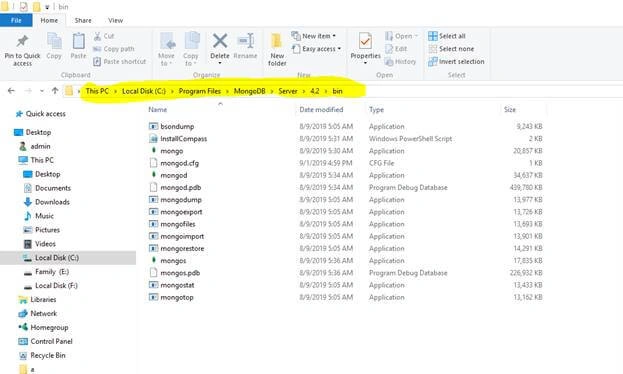Image resolution: width=623 pixels, height=374 pixels.
Task: Click Pin to Quick access icon
Action: pos(22,41)
